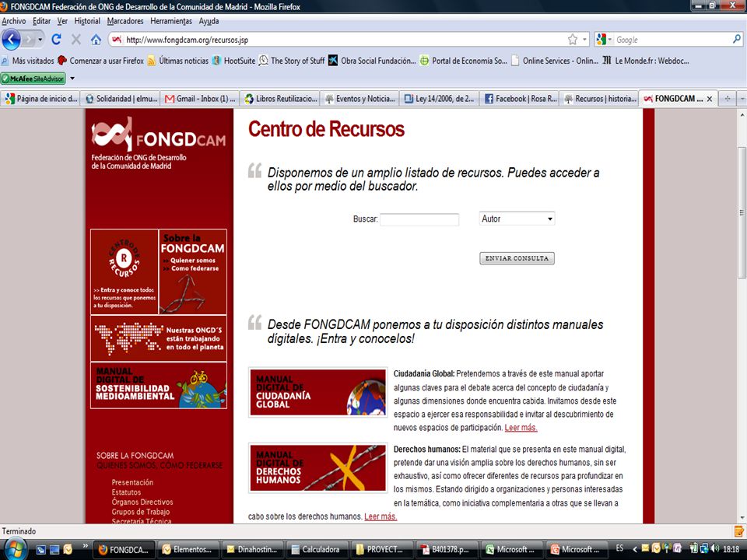Open the Más visitados bookmark
747x560 pixels.
click(28, 61)
